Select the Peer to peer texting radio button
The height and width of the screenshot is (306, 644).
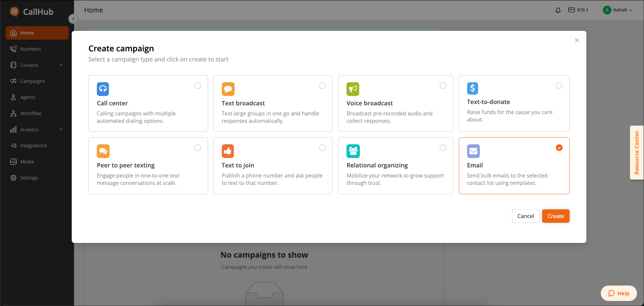point(198,148)
